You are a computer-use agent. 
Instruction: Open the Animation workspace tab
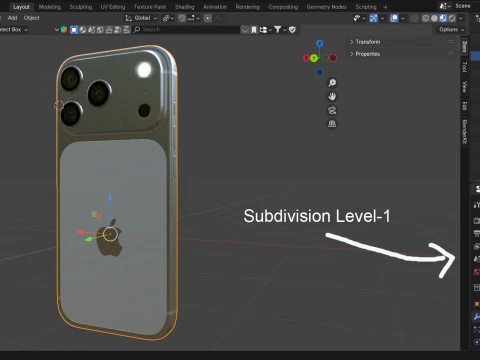[215, 7]
